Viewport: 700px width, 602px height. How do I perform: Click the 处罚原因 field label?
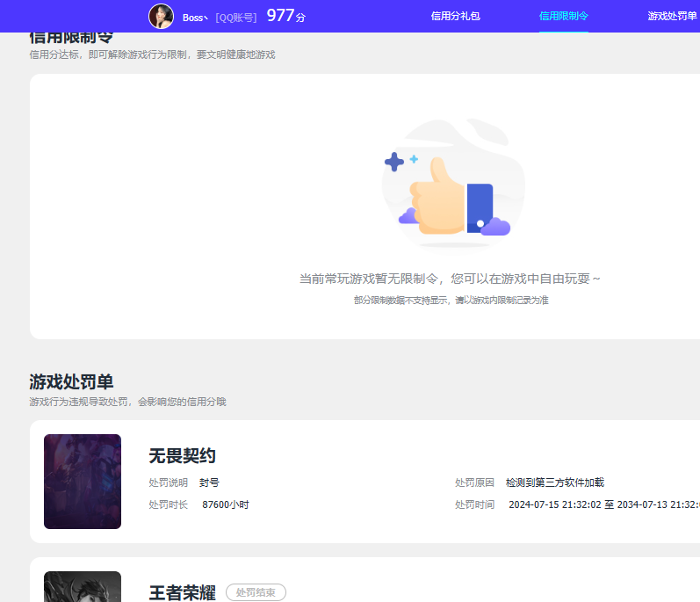tap(474, 482)
